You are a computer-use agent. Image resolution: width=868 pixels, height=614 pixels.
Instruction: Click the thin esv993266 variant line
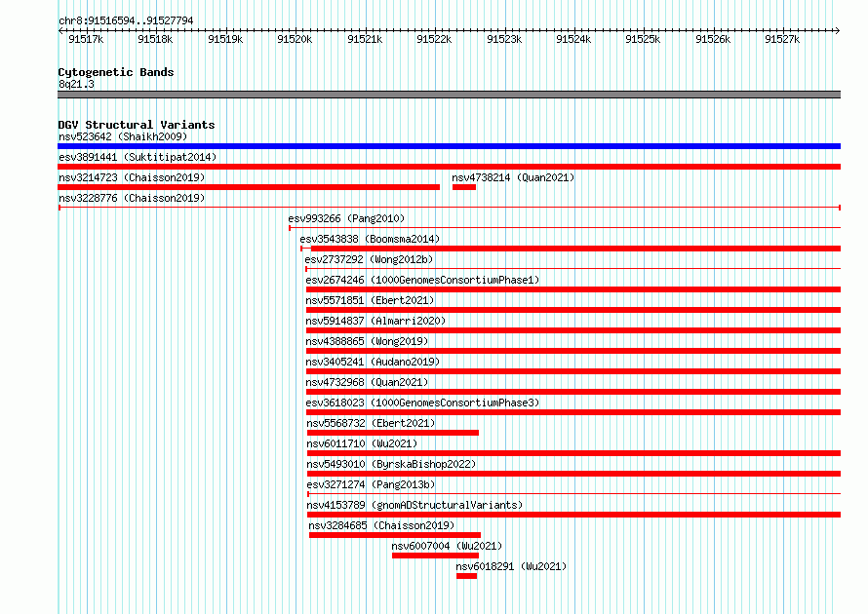[x=565, y=228]
